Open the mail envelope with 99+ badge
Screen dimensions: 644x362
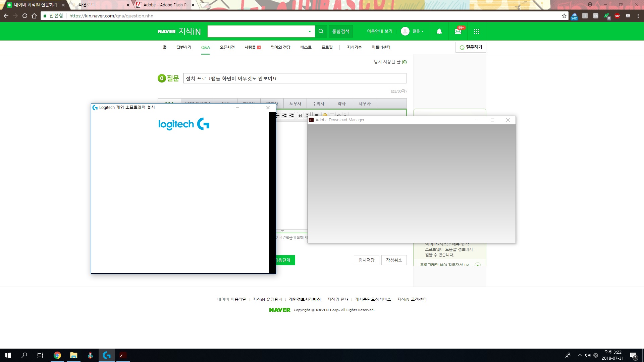pos(458,31)
